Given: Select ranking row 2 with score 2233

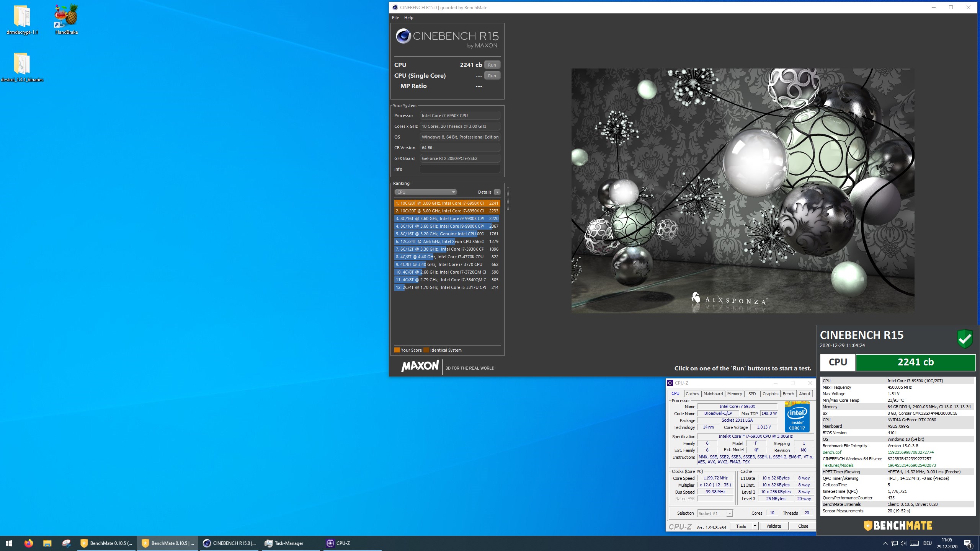Looking at the screenshot, I should tap(447, 211).
